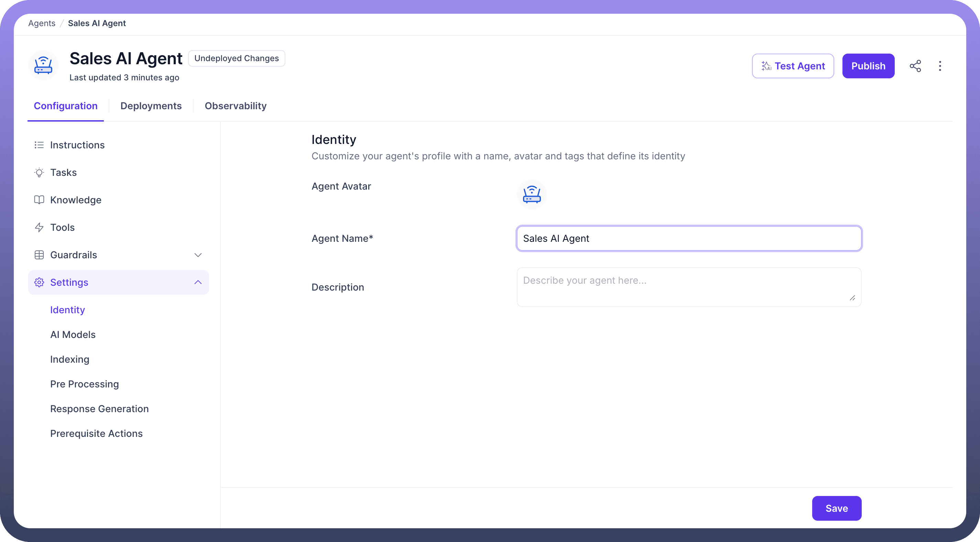980x542 pixels.
Task: Click the Tools lightning bolt icon
Action: (x=39, y=227)
